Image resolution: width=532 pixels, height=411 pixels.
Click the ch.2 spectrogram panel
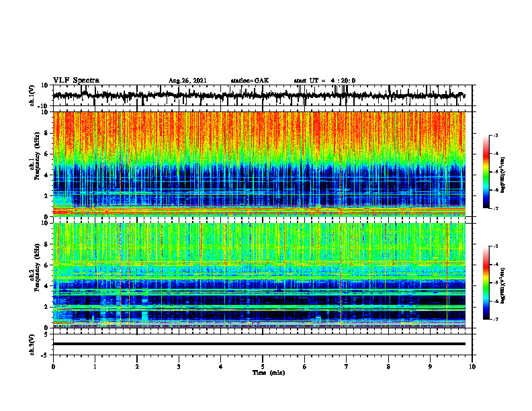coord(259,275)
